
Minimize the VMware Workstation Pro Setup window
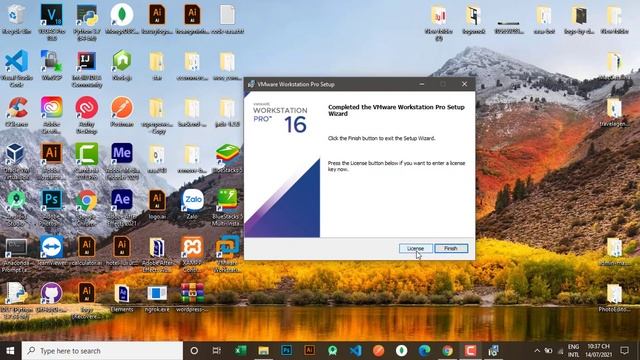click(x=422, y=84)
